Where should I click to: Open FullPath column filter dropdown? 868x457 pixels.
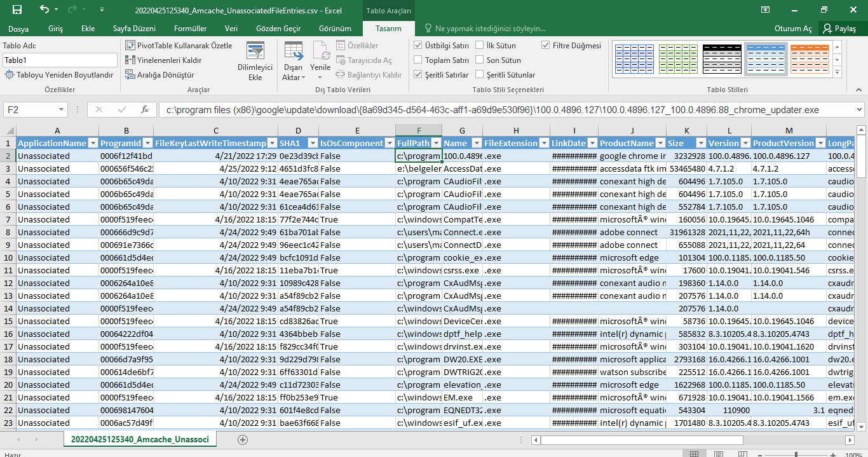click(436, 144)
